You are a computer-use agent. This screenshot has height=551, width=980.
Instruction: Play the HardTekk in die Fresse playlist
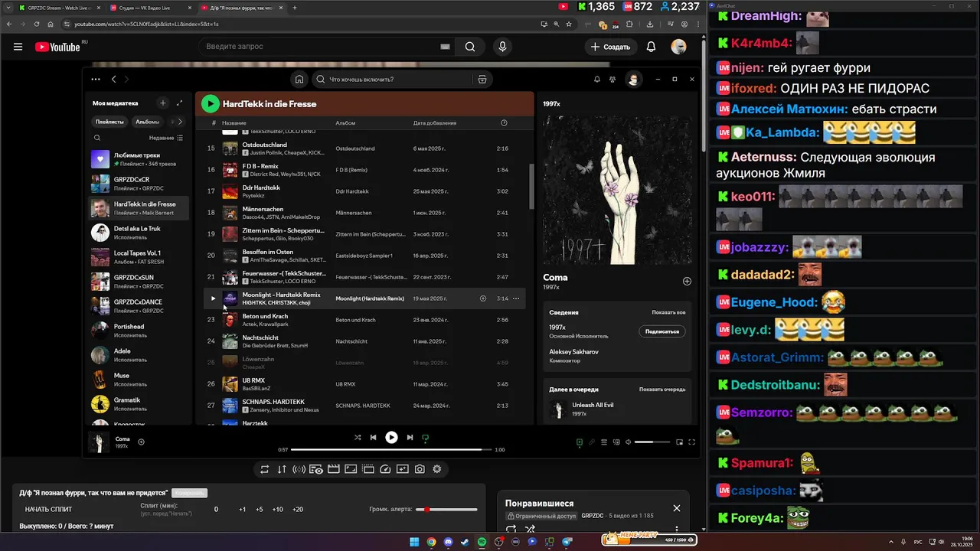coord(210,103)
